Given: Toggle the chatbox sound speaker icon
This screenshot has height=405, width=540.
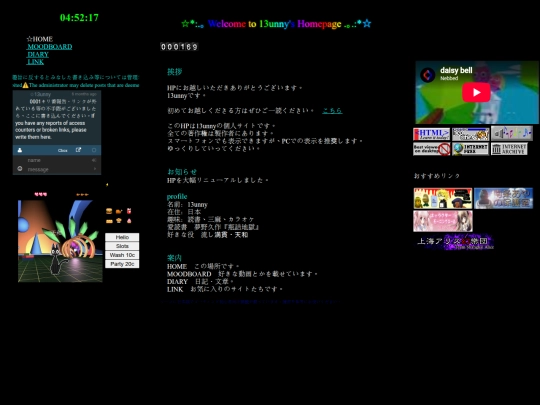Looking at the screenshot, I should [x=94, y=160].
